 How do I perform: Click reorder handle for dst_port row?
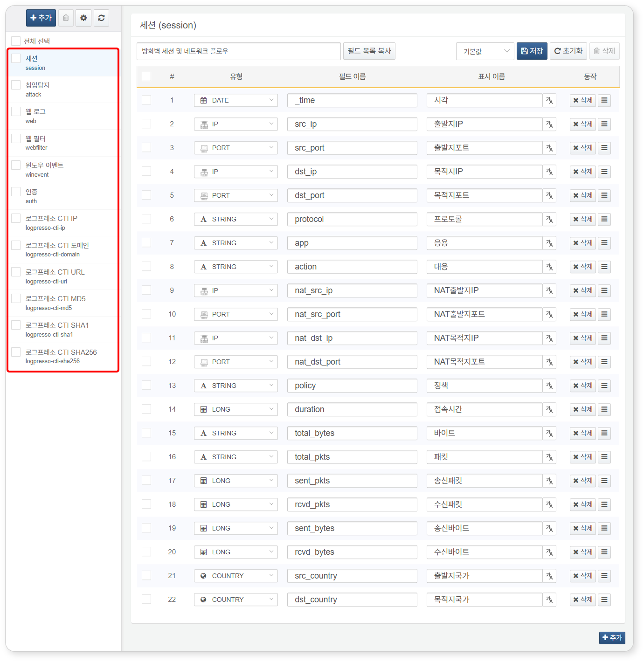604,195
